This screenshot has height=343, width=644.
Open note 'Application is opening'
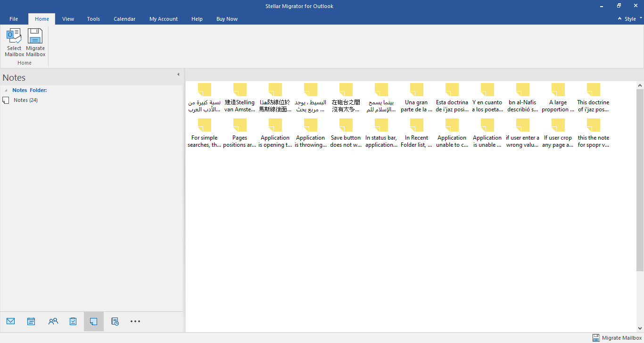click(275, 134)
